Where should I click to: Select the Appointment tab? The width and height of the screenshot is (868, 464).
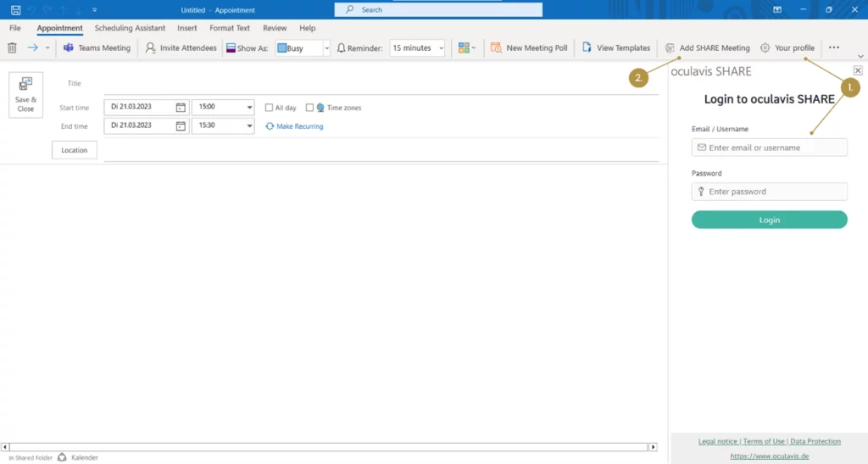(60, 28)
